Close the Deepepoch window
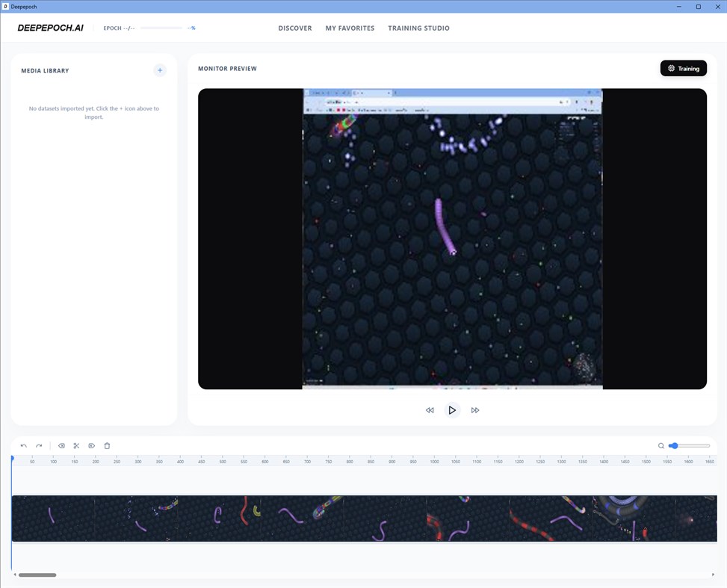This screenshot has width=727, height=588. coord(718,7)
